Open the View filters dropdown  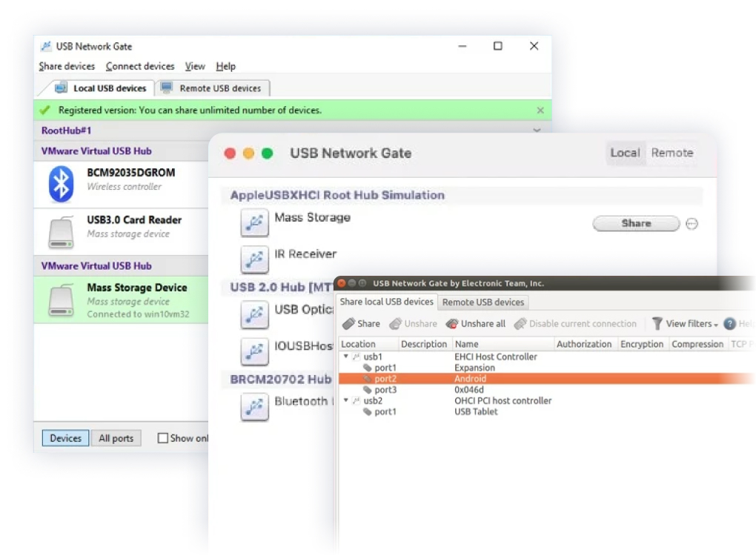point(685,323)
